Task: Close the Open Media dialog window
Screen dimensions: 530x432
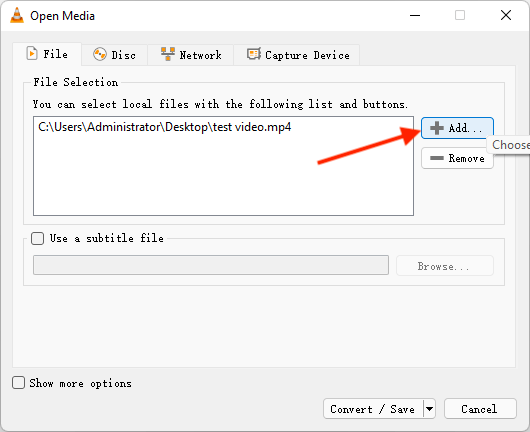Action: pyautogui.click(x=506, y=15)
